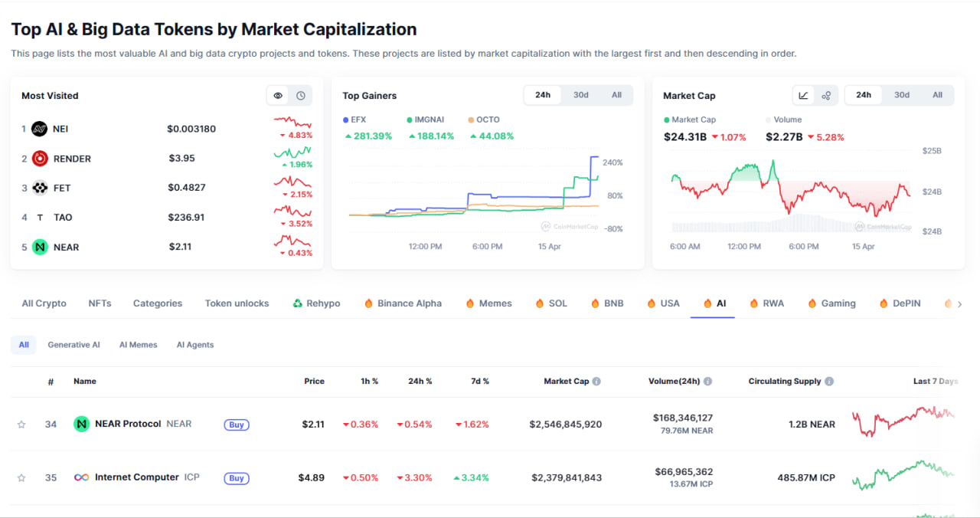
Task: Click the Volume(24h) column info icon
Action: coord(708,382)
